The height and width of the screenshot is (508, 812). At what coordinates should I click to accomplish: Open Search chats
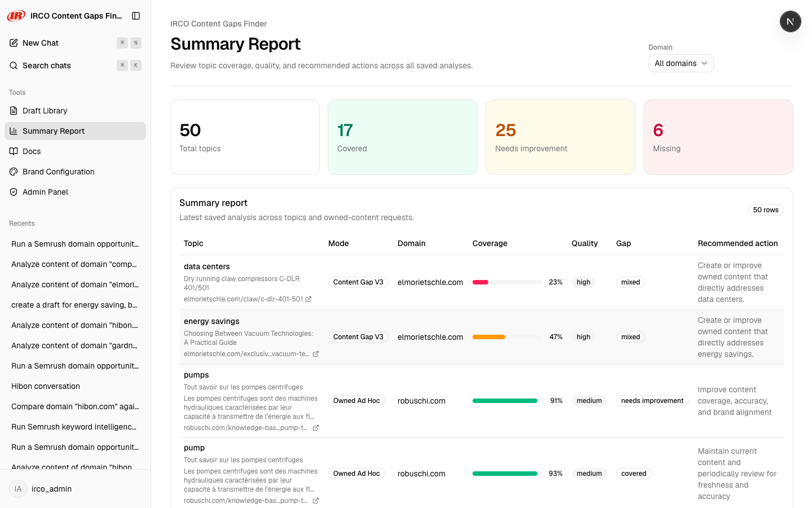(75, 65)
